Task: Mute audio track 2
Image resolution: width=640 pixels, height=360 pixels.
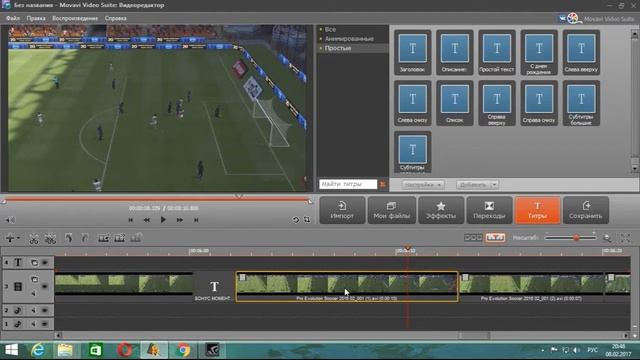Action: (34, 311)
